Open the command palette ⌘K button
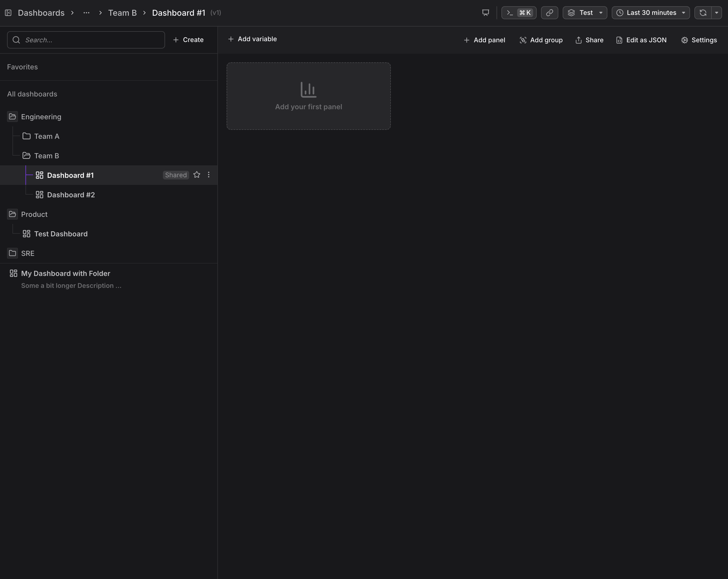This screenshot has height=579, width=728. tap(519, 13)
